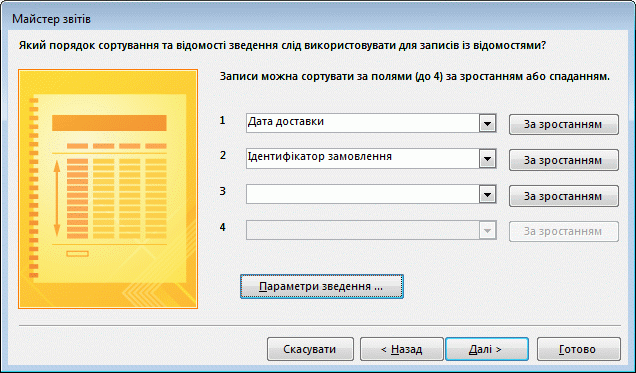Open dropdown arrow for sort field 1
The height and width of the screenshot is (373, 636).
click(x=488, y=123)
